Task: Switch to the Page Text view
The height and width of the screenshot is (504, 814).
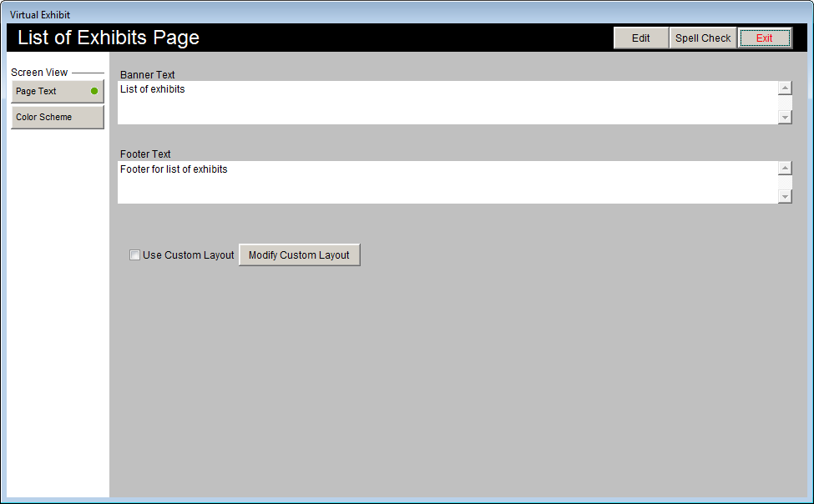Action: tap(50, 92)
